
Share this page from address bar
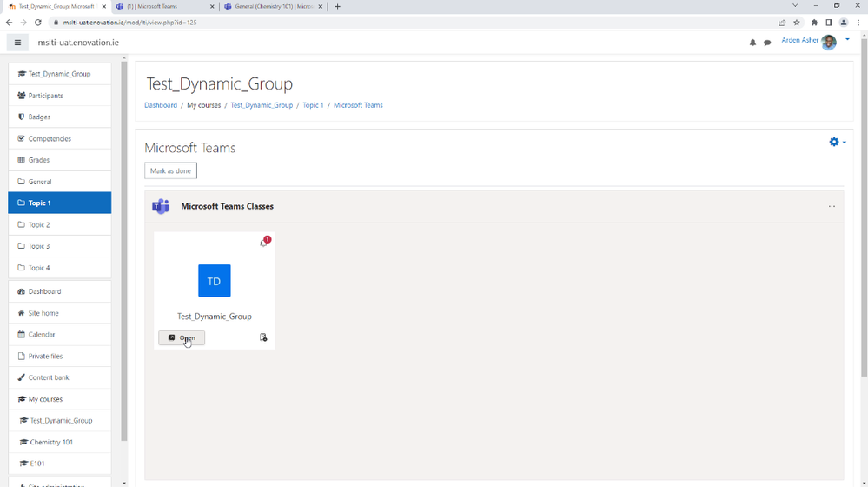point(782,23)
